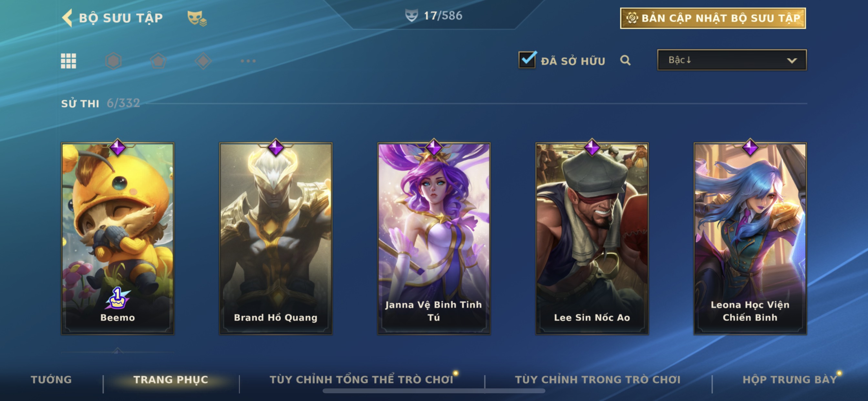
Task: Open Tùy Chỉnh Trong Trò Chơi tab
Action: [x=597, y=379]
